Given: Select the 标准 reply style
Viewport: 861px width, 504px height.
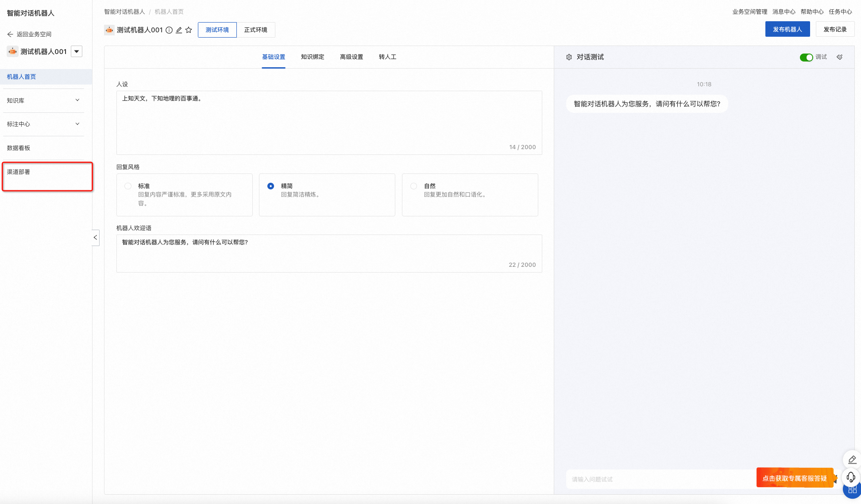Looking at the screenshot, I should pyautogui.click(x=185, y=195).
